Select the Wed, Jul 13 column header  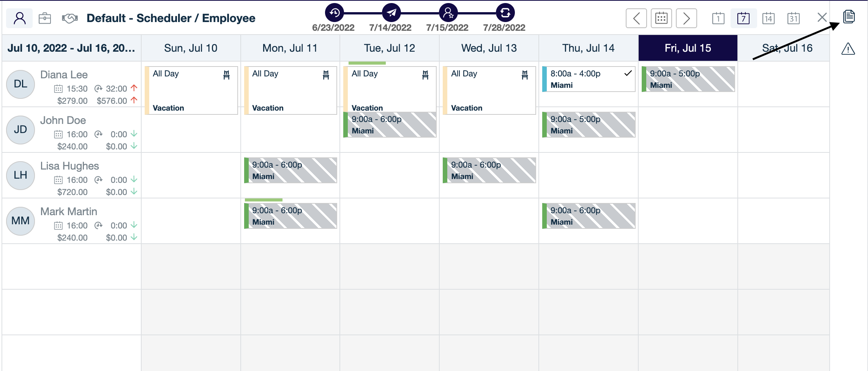click(x=489, y=48)
